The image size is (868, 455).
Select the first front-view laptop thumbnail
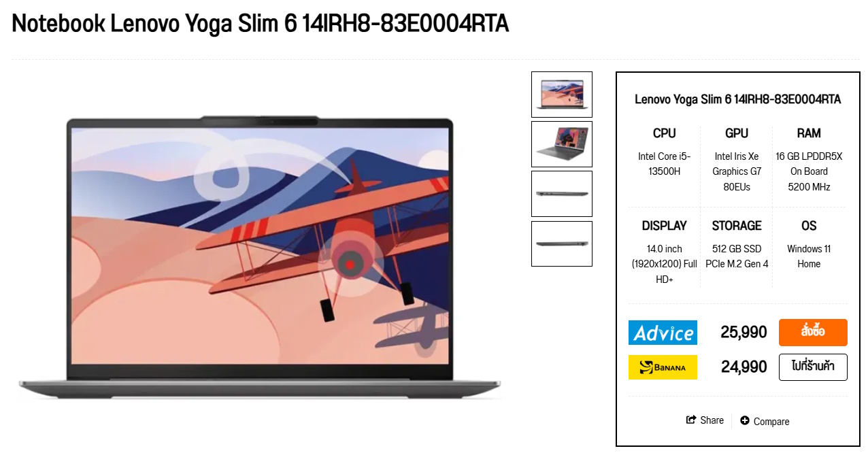tap(562, 95)
